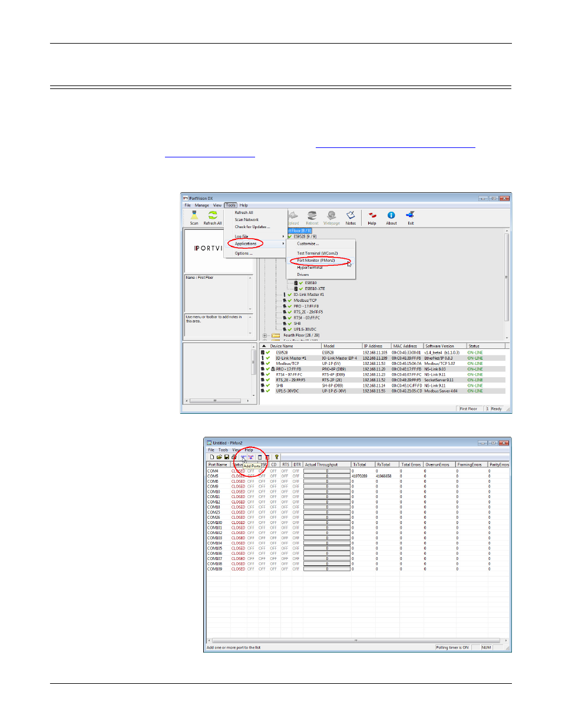This screenshot has height=728, width=562.
Task: Open the File menu in PMon2
Action: click(x=211, y=450)
